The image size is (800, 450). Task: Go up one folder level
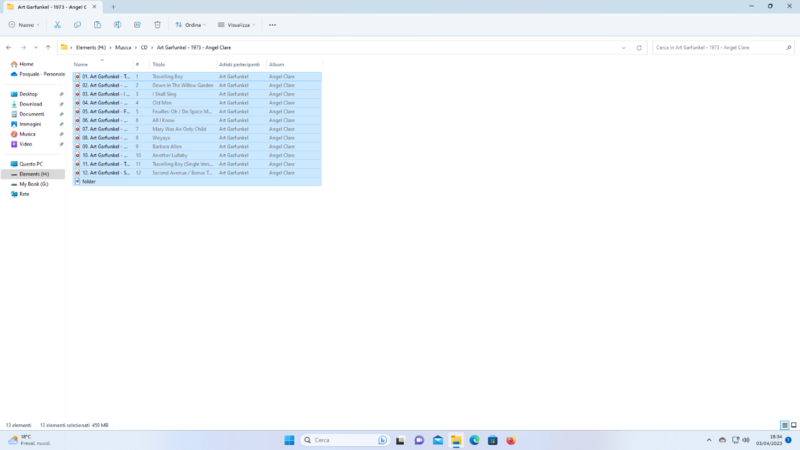[x=48, y=47]
